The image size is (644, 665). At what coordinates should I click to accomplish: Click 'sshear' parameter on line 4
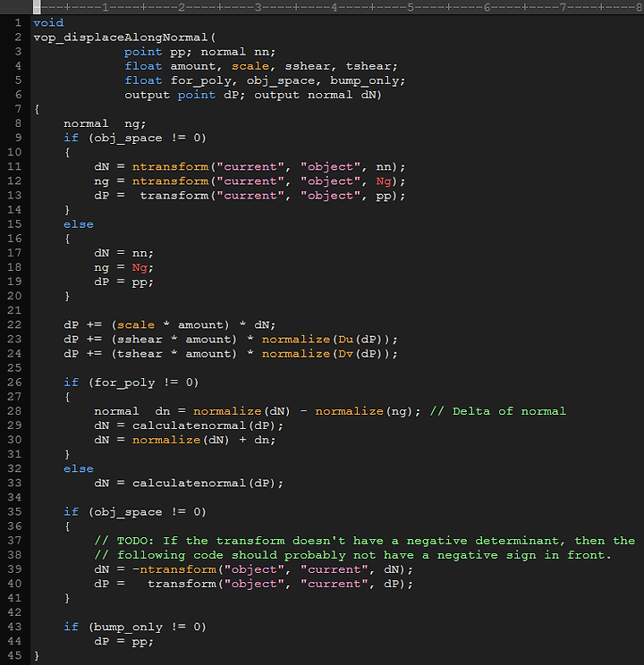(x=308, y=66)
